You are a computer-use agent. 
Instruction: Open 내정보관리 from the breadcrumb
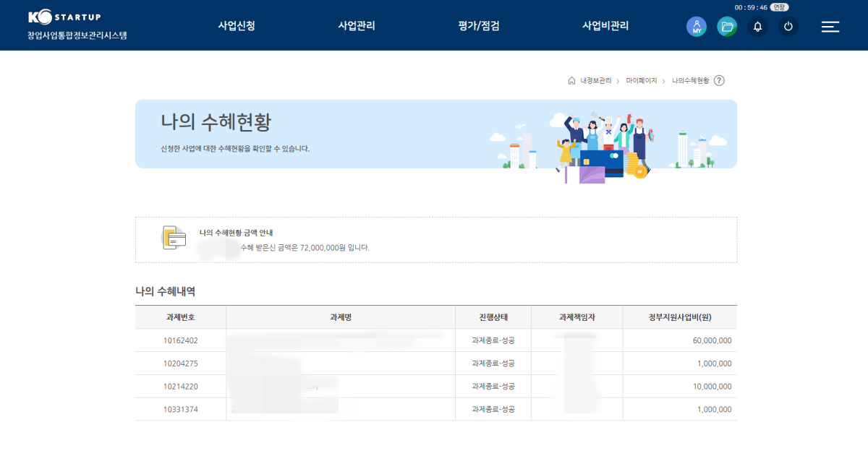click(595, 81)
